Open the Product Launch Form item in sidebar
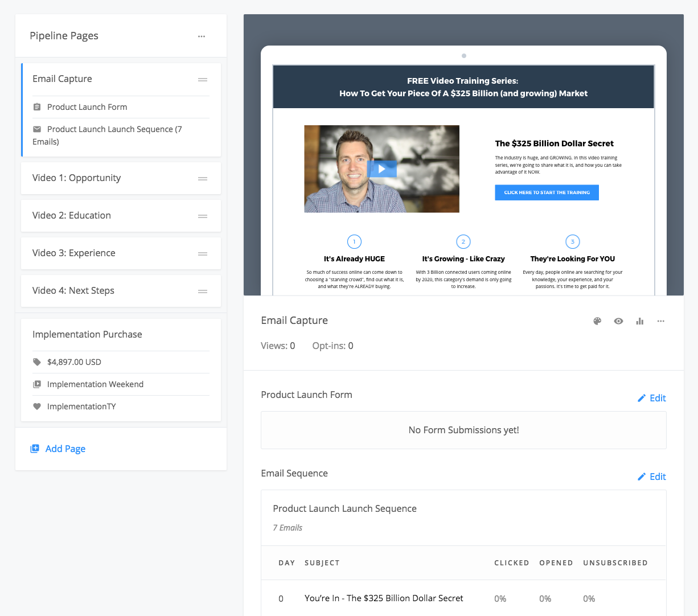The image size is (698, 616). point(87,107)
